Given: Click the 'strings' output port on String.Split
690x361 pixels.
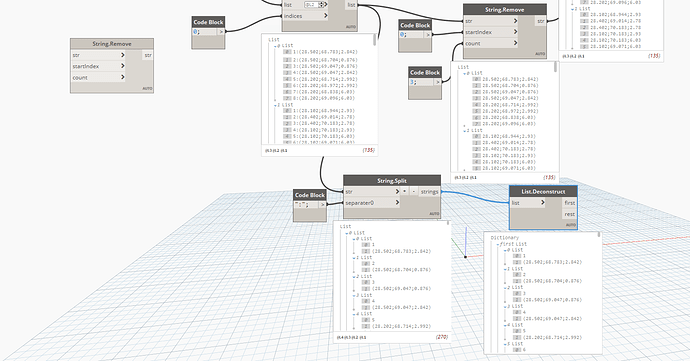Looking at the screenshot, I should 429,192.
